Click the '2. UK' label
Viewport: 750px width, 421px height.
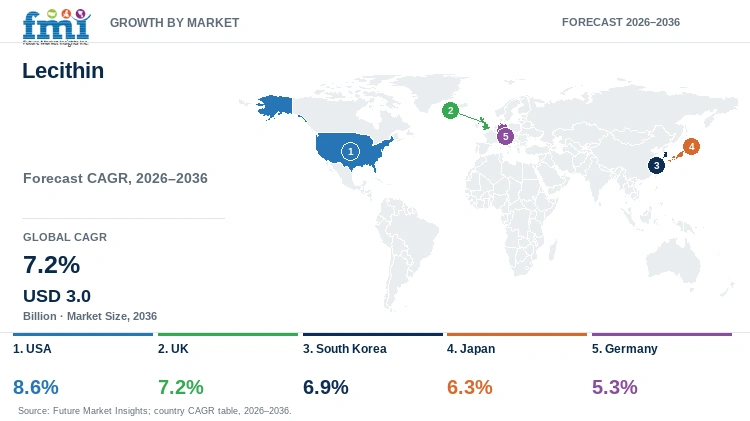click(173, 349)
